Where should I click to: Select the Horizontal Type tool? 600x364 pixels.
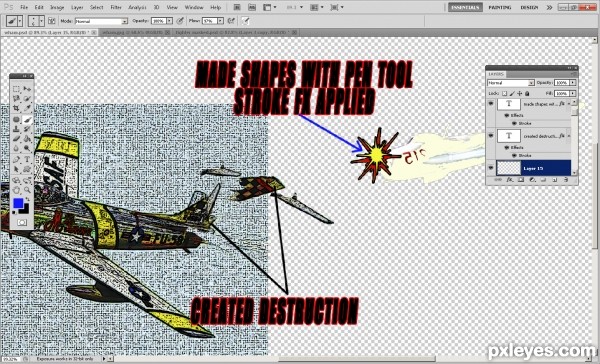[27, 159]
